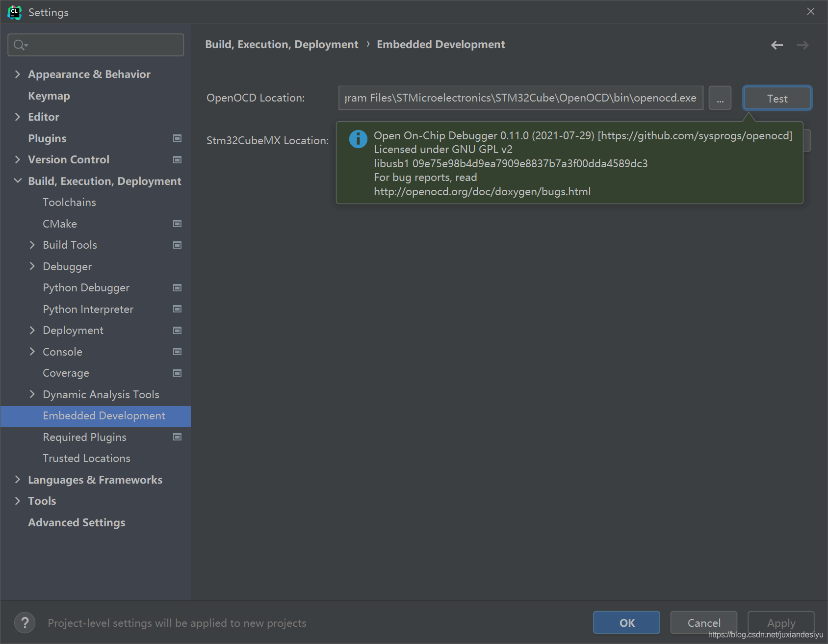Screen dimensions: 828x644
Task: Go back with the left arrow
Action: pos(777,45)
